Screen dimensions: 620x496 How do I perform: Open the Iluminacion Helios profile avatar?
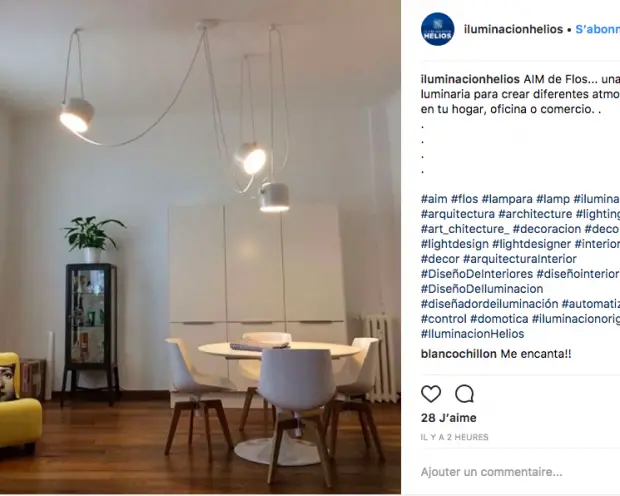437,29
